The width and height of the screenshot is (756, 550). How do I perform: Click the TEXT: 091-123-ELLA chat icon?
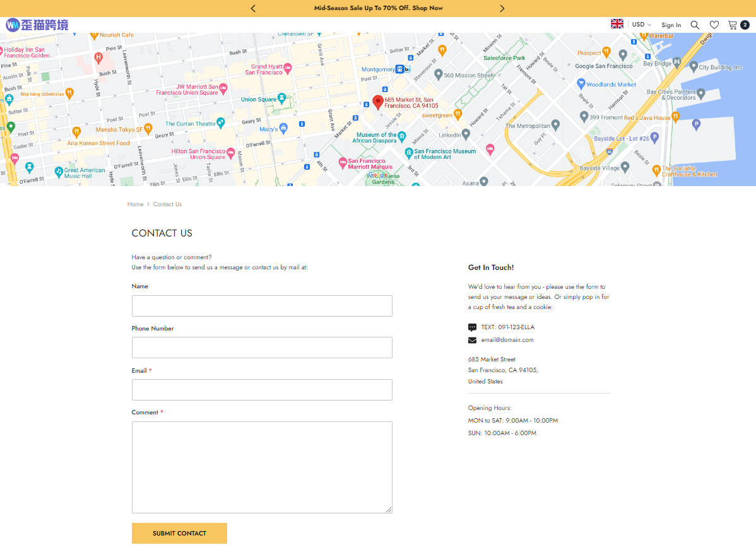(472, 327)
